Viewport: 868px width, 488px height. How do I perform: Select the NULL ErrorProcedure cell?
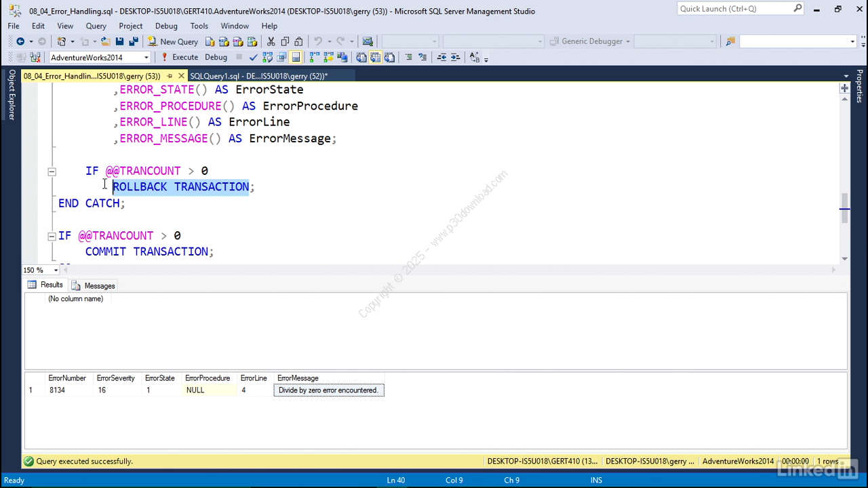click(x=209, y=390)
